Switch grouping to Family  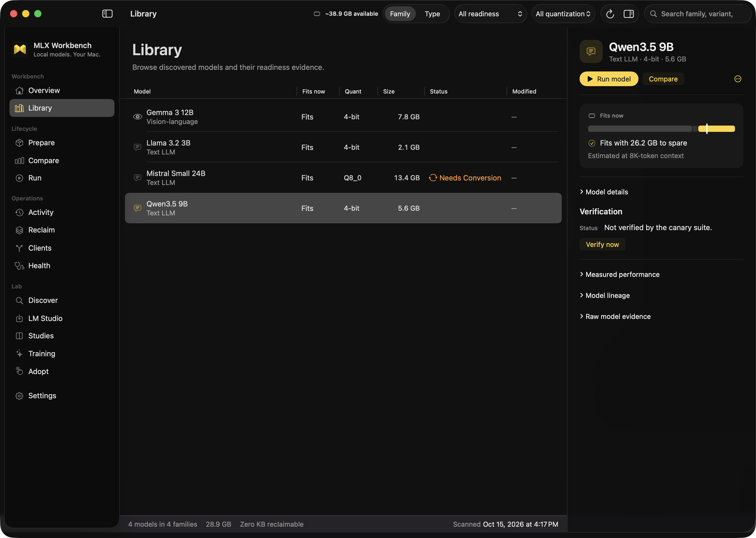(x=400, y=14)
